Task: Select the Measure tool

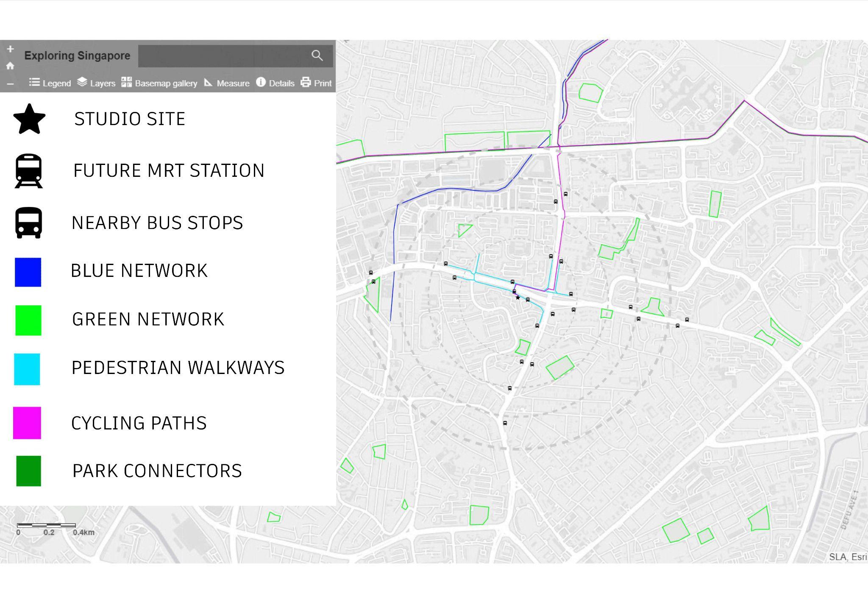Action: click(227, 83)
